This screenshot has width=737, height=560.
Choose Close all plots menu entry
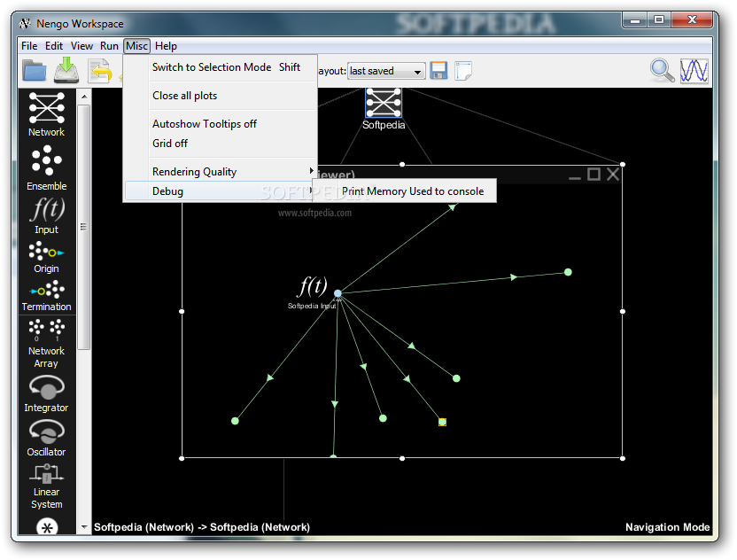coord(220,96)
